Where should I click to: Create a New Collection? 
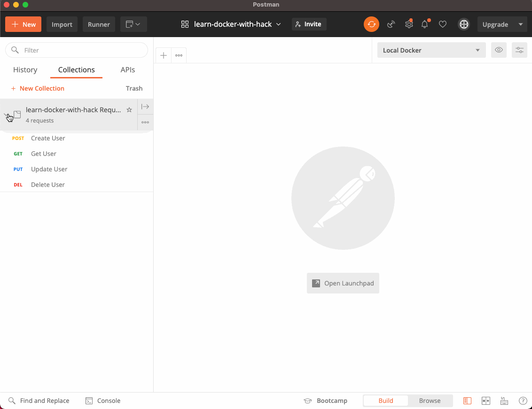click(38, 88)
